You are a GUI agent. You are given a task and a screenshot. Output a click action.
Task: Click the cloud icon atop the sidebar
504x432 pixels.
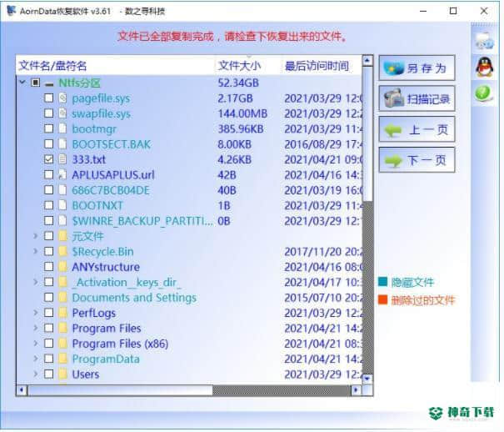(x=484, y=41)
